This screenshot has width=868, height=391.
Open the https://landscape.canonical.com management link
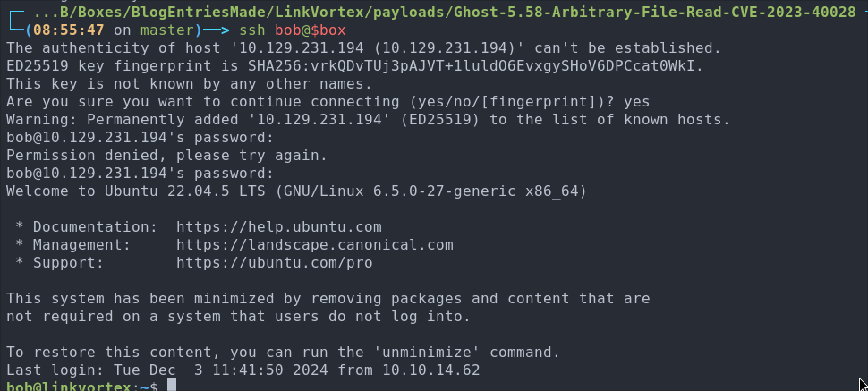[x=315, y=245]
